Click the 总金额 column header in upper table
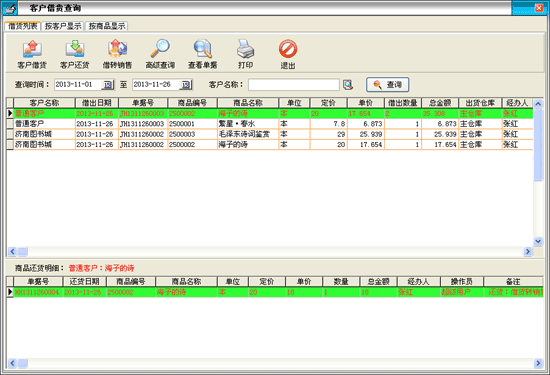Viewport: 550px width, 375px height. pyautogui.click(x=440, y=103)
